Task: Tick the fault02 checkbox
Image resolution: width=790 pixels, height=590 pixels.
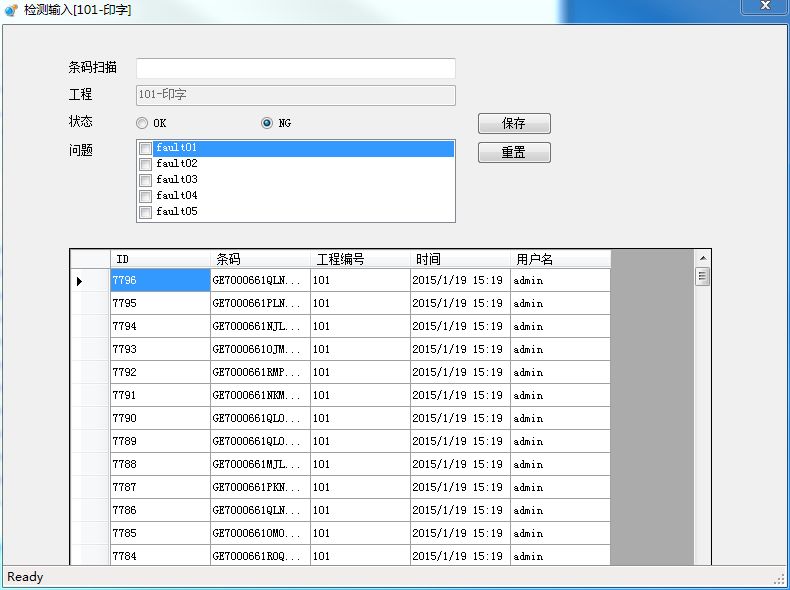Action: pos(146,164)
